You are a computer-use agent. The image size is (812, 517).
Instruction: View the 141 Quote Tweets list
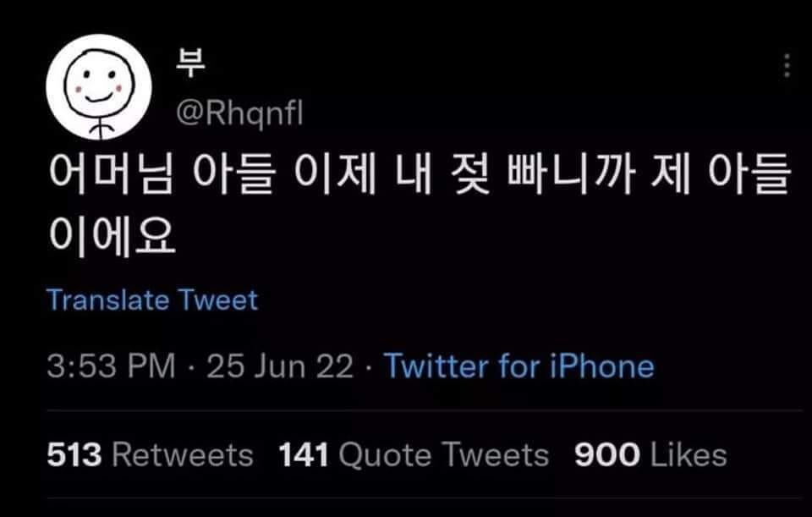pos(414,455)
